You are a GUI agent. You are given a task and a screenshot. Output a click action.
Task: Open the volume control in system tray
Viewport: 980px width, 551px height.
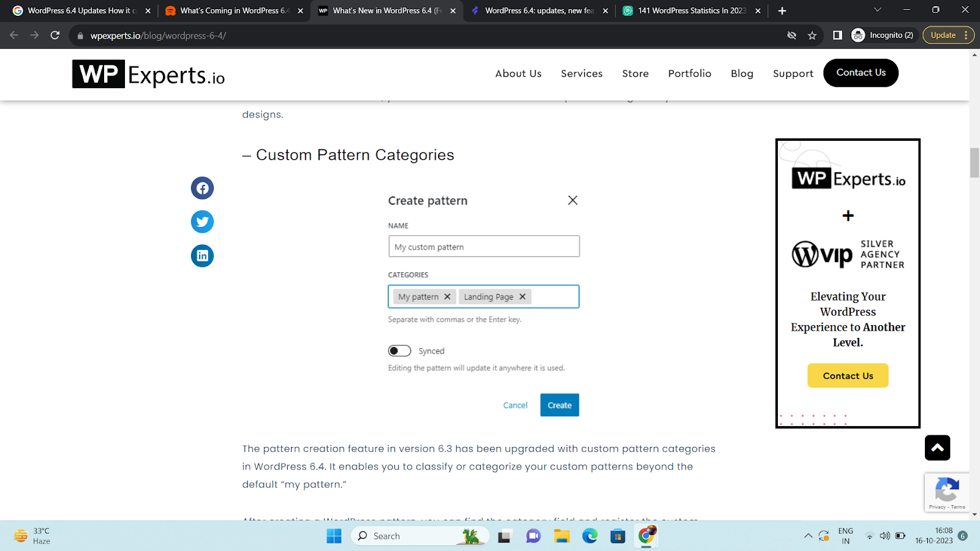tap(884, 536)
